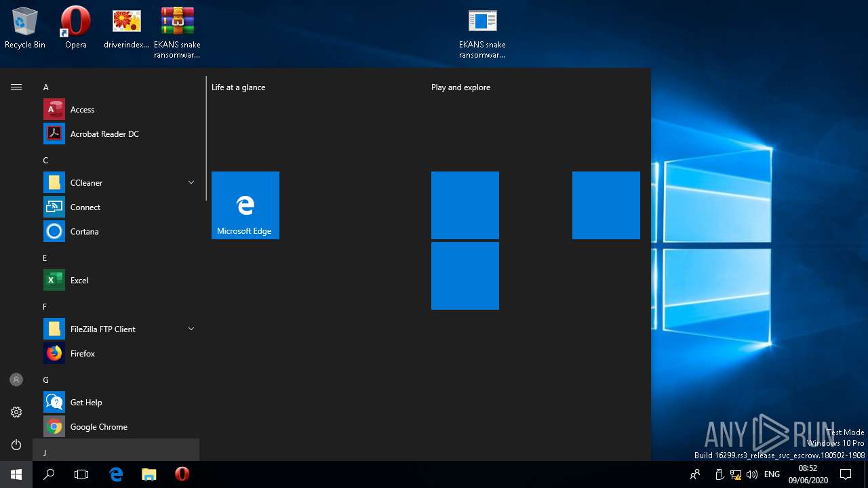Click the letter E group header
The width and height of the screenshot is (868, 488).
[46, 258]
